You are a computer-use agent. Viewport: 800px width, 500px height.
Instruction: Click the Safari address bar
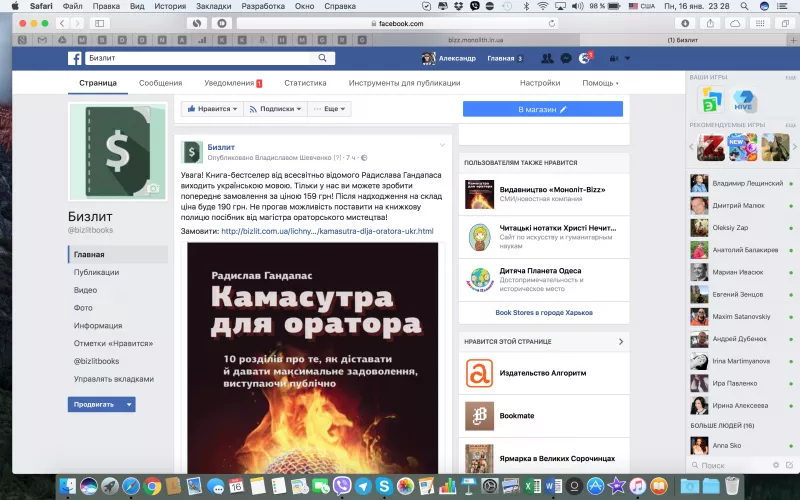coord(397,23)
